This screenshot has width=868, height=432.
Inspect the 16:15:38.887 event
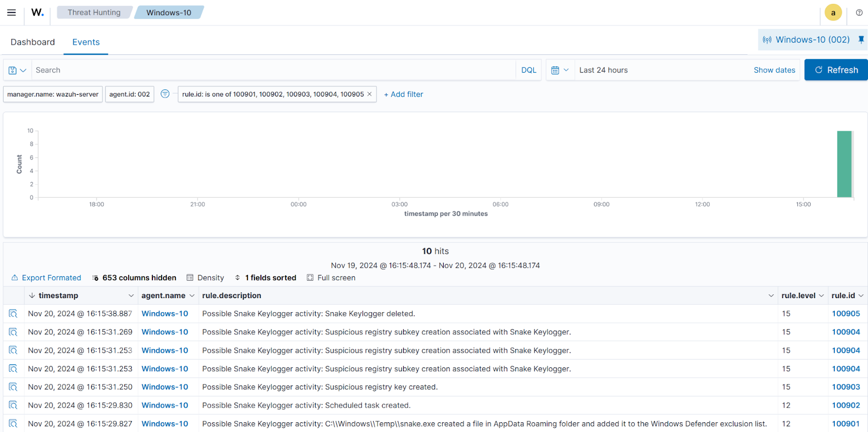click(x=13, y=314)
